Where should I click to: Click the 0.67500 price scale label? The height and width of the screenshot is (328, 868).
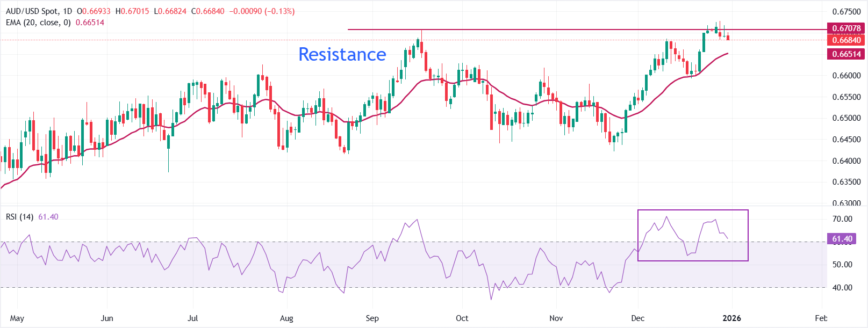click(x=846, y=12)
